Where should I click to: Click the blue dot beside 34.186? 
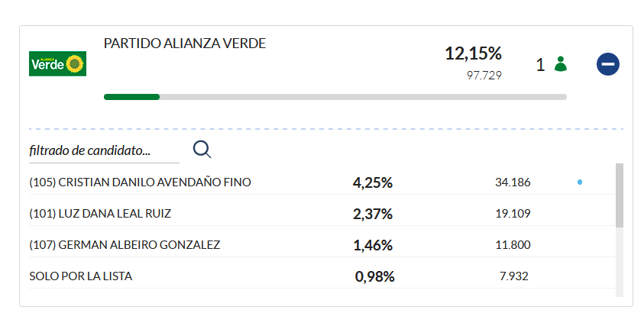click(580, 182)
